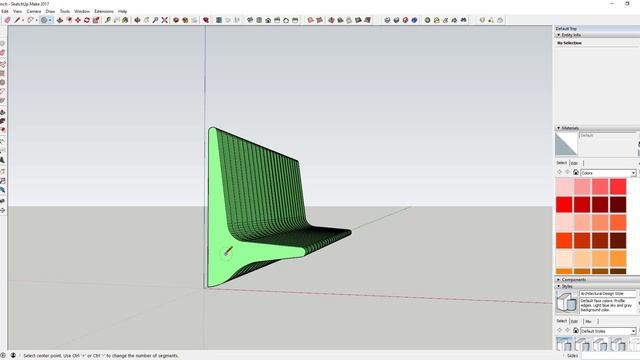The height and width of the screenshot is (360, 640).
Task: Switch to Top view icon
Action: (x=259, y=20)
